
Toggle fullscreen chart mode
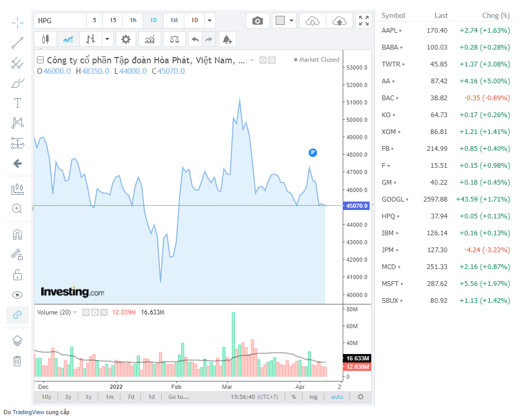pos(364,21)
